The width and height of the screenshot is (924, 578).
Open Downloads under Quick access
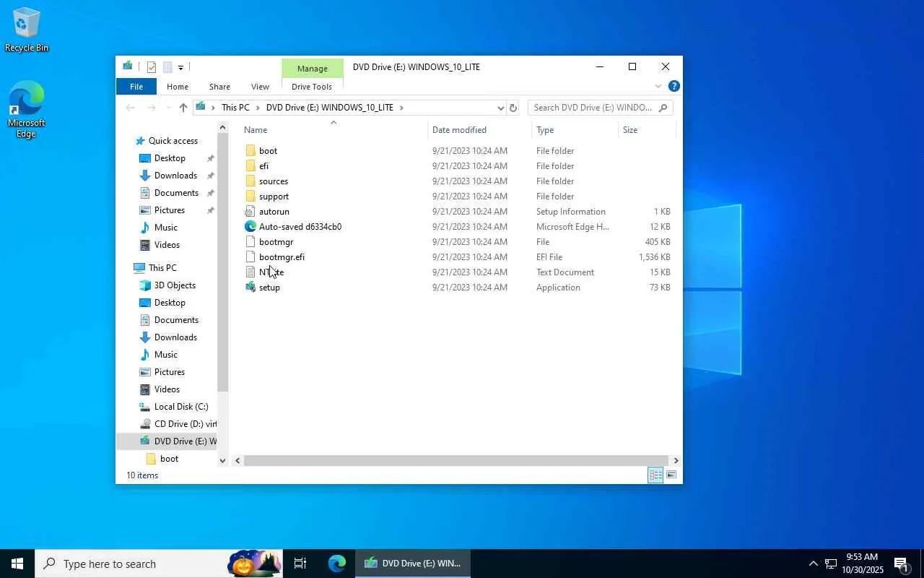point(175,176)
